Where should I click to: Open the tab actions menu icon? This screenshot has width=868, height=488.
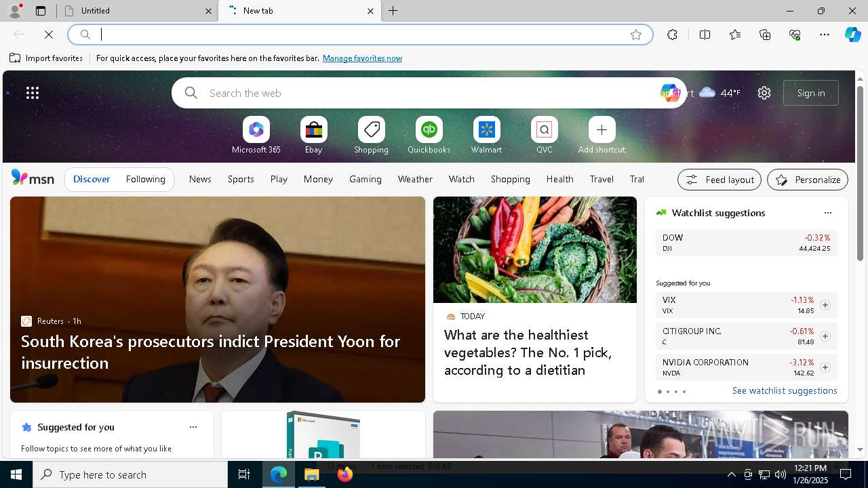41,11
